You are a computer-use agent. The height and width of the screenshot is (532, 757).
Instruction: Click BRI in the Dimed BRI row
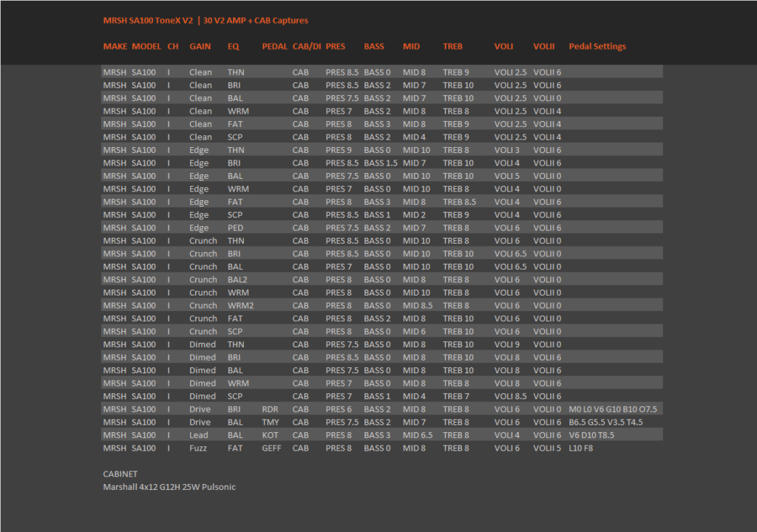(x=234, y=358)
